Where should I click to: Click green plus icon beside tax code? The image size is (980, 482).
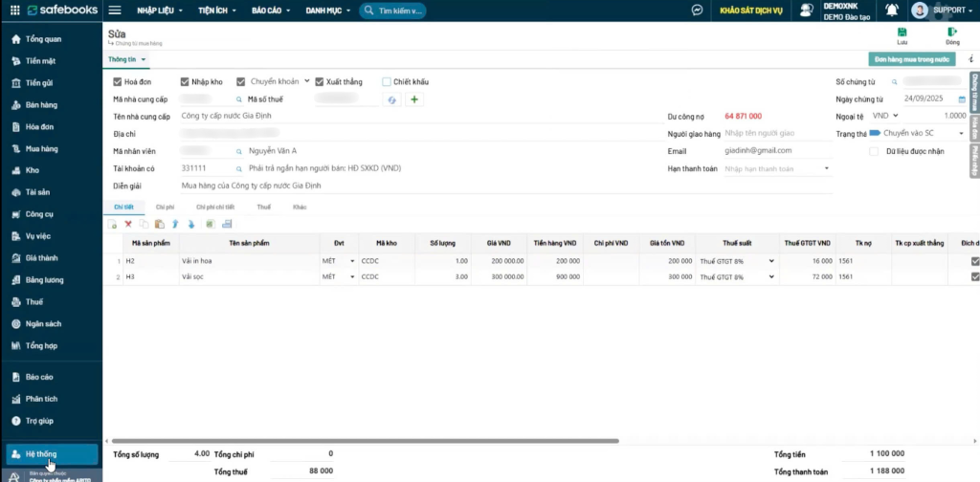click(414, 99)
